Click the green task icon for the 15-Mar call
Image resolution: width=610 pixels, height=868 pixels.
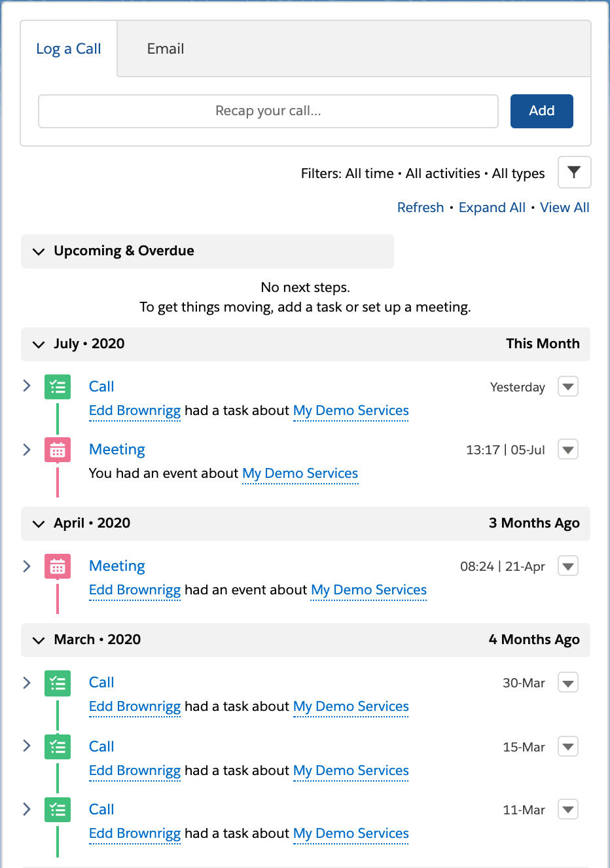(58, 746)
